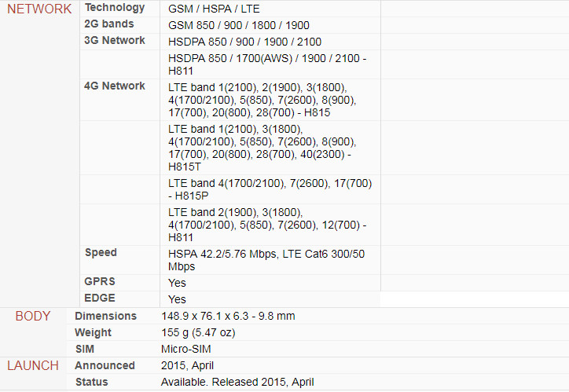Screen dimensions: 569x392
Task: Click the GSM / HSPA / LTE value
Action: click(214, 9)
